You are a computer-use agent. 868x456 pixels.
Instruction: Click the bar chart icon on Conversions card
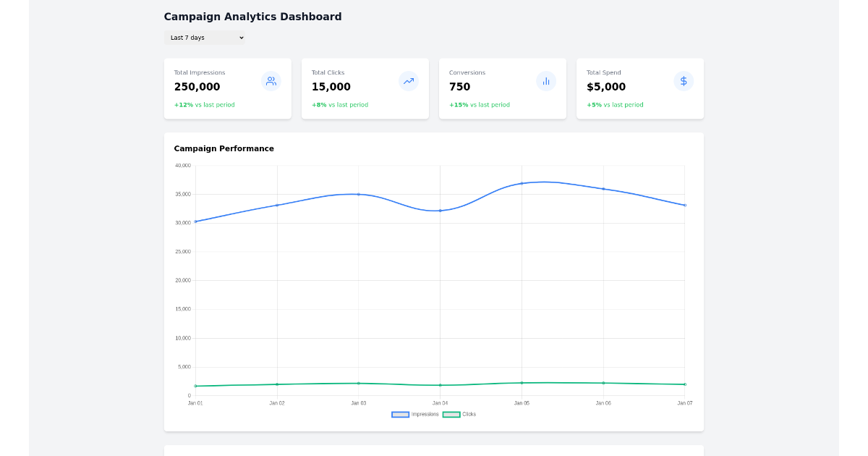click(546, 81)
